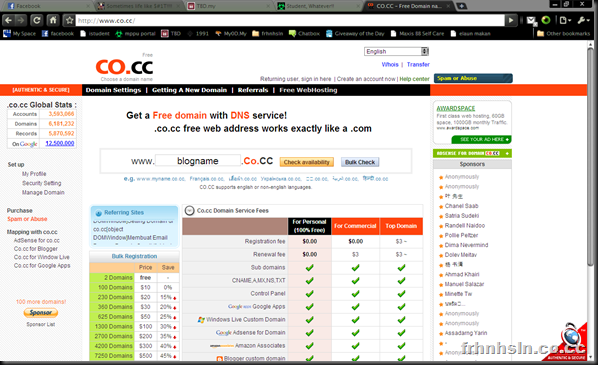Click the red Spam or Abuse sidebar link
The height and width of the screenshot is (365, 598).
(x=27, y=219)
